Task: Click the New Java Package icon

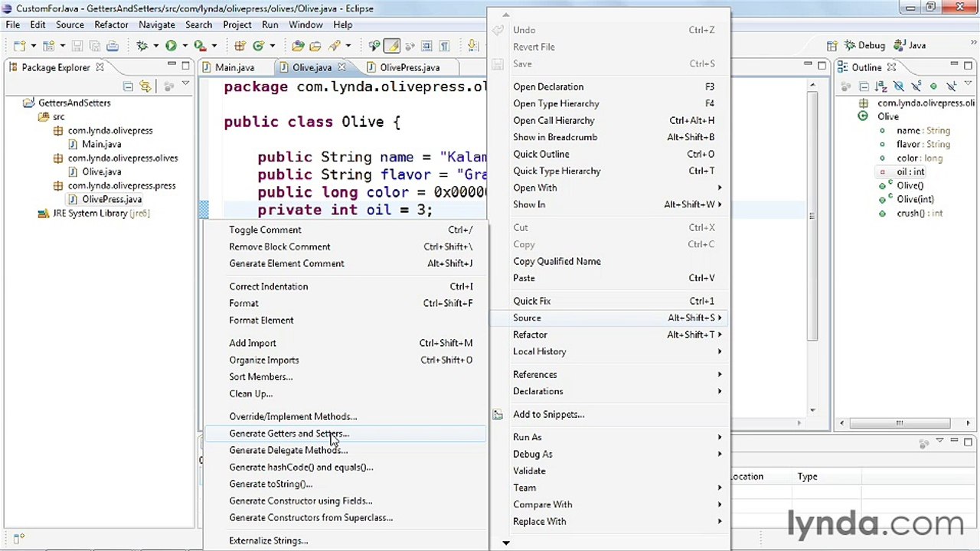Action: pos(240,46)
